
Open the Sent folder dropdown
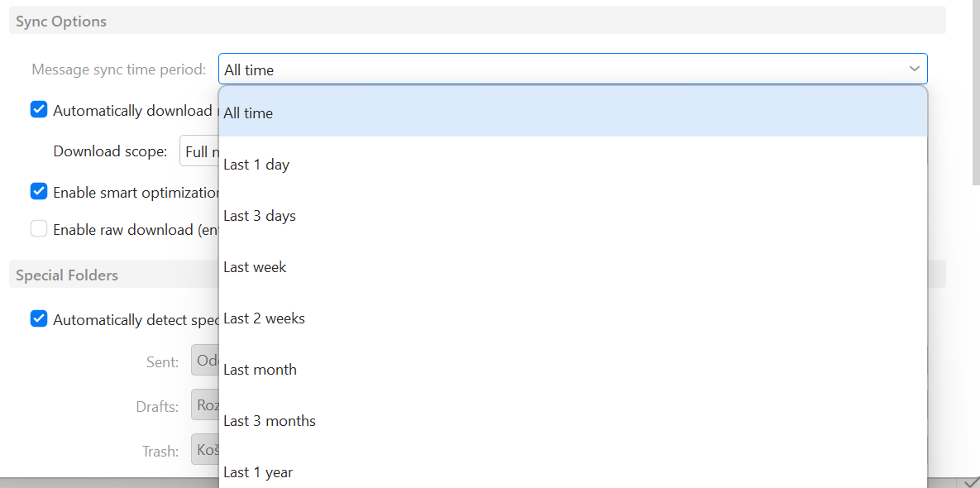point(205,361)
